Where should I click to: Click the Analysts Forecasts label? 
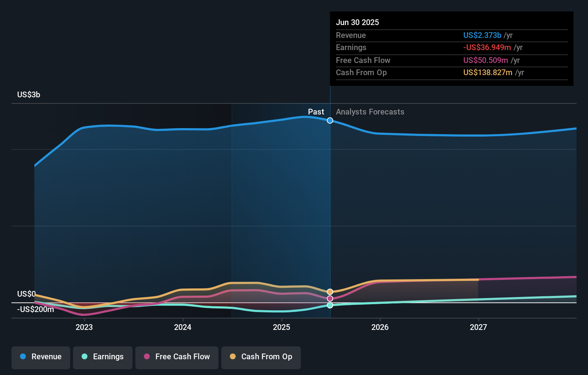370,112
